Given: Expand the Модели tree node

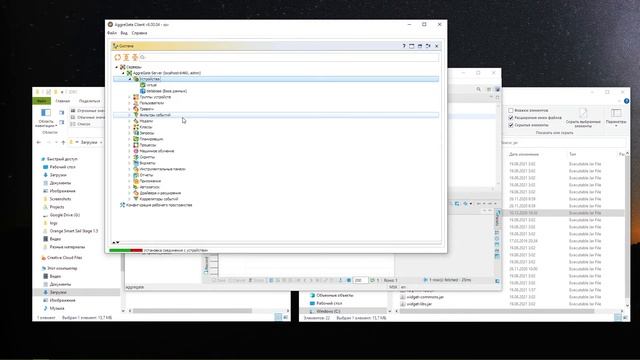Looking at the screenshot, I should point(130,121).
